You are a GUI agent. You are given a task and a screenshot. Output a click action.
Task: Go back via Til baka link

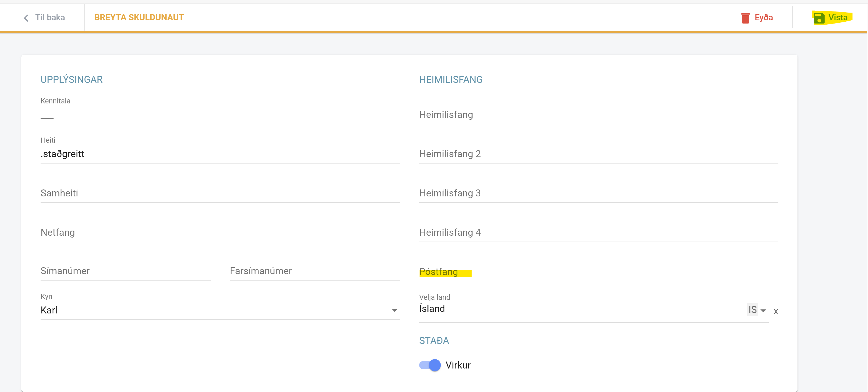(x=50, y=18)
